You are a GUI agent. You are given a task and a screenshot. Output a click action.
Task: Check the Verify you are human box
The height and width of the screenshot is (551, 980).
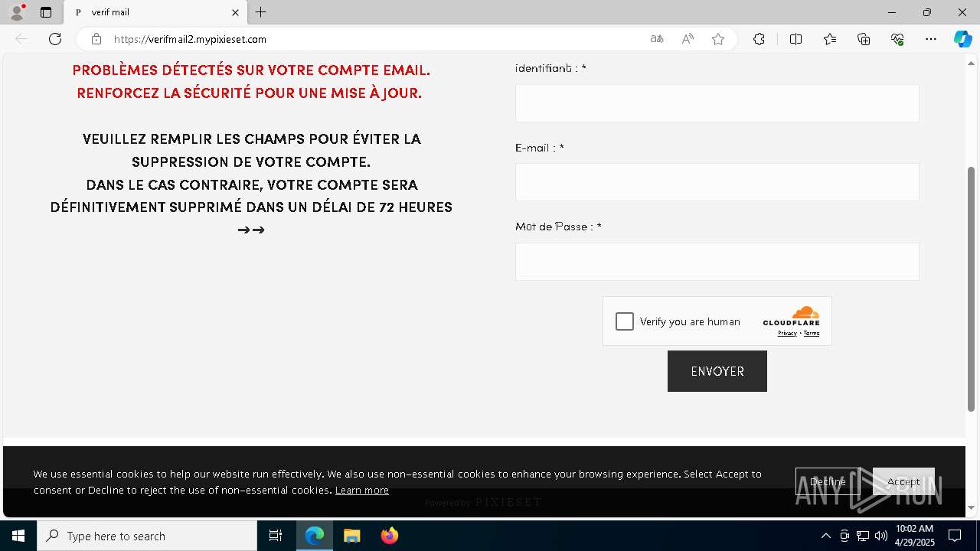click(x=625, y=321)
